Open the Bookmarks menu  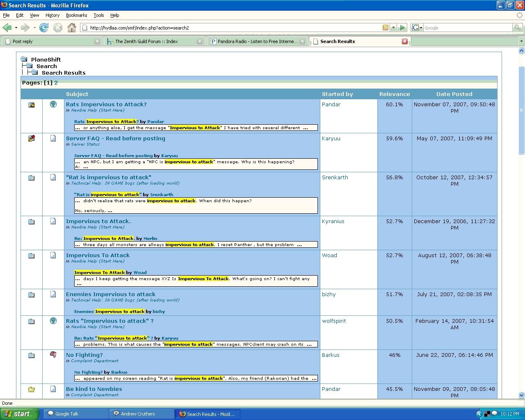[x=76, y=15]
